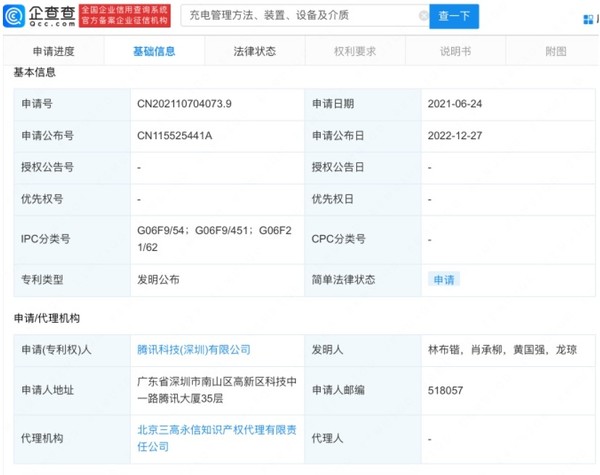Click the 代理人 label cell
This screenshot has height=475, width=600.
(x=363, y=439)
